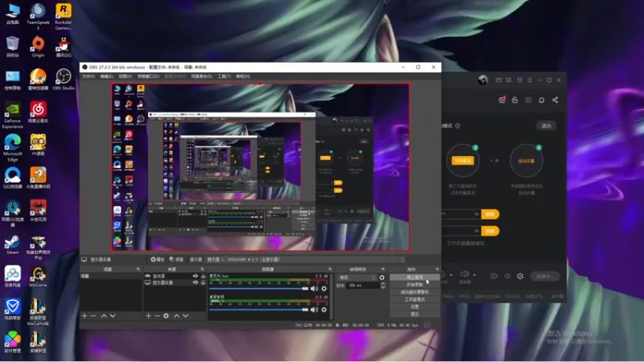Viewport: 644px width, 362px height.
Task: Open TeamSpeak 3 desktop icon
Action: pos(38,16)
